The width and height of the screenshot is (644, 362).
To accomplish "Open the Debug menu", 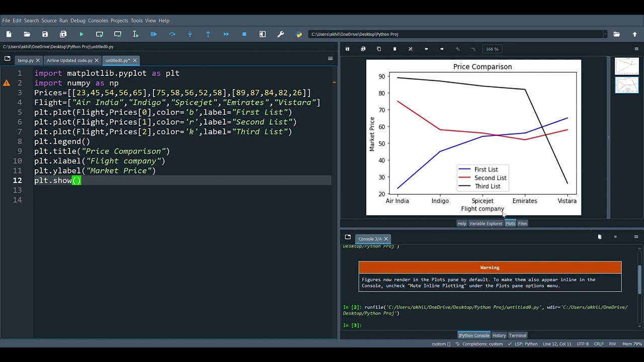I will (x=78, y=21).
